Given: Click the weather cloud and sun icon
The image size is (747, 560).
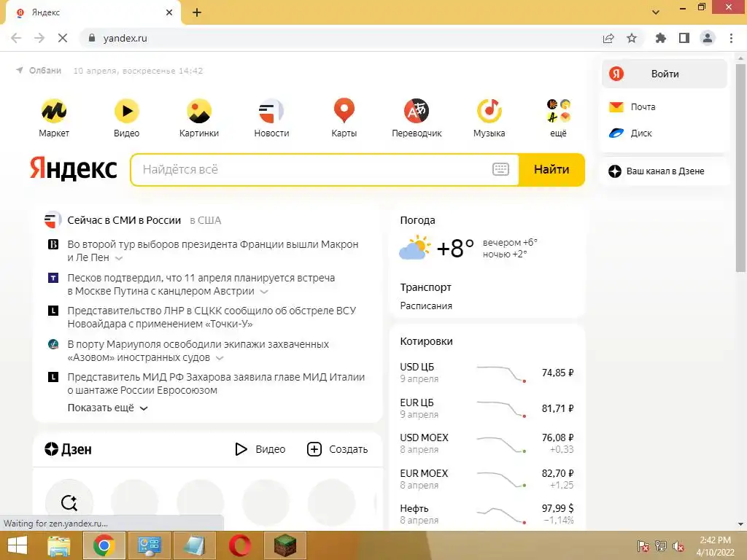Looking at the screenshot, I should click(414, 248).
